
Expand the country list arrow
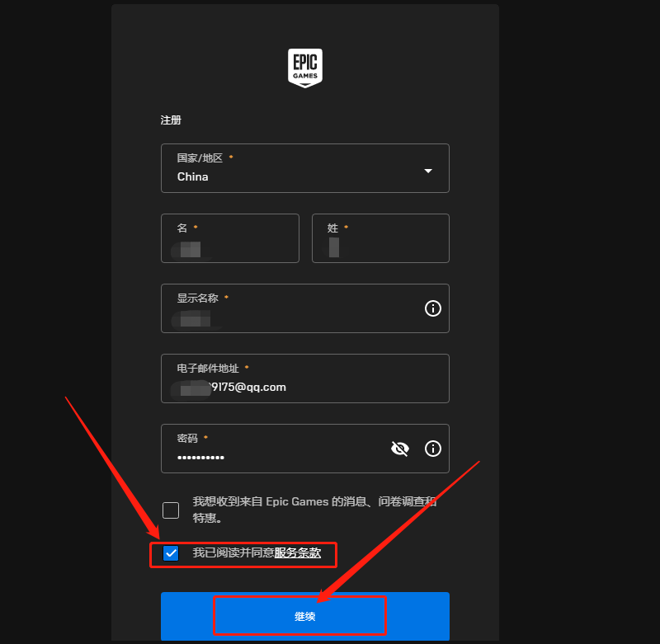click(x=428, y=171)
